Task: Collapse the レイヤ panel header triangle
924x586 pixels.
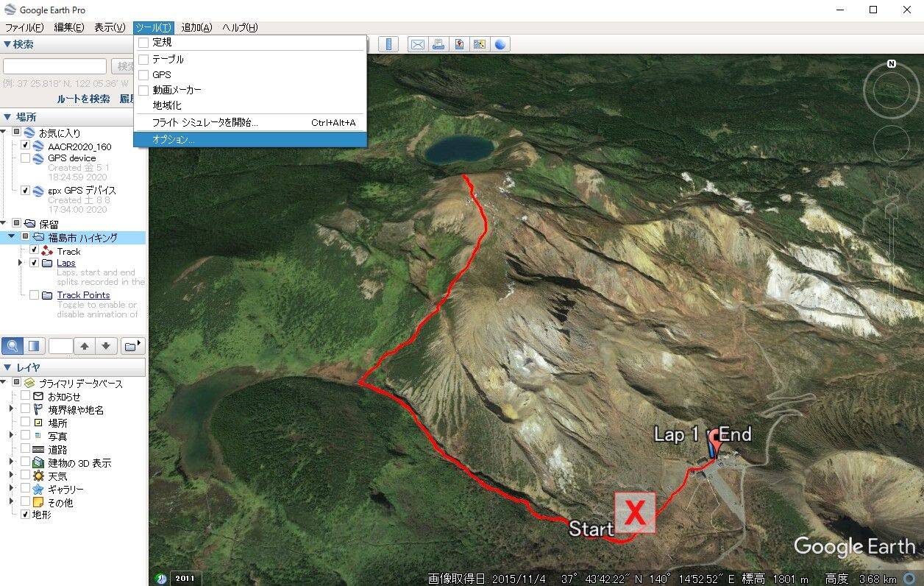Action: [x=7, y=367]
